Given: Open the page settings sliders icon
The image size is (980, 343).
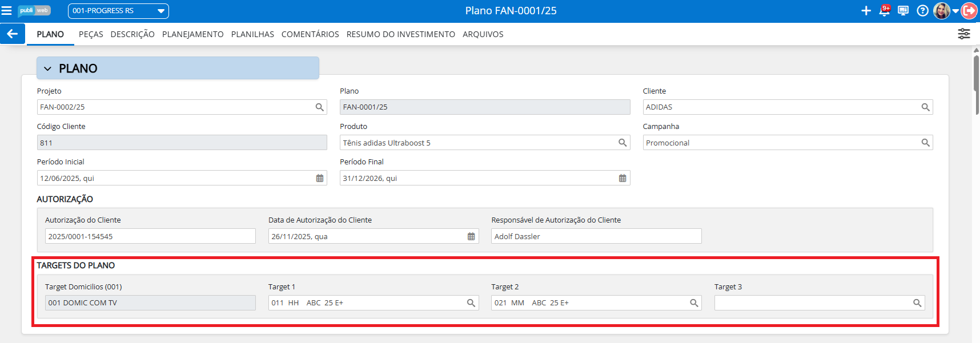Looking at the screenshot, I should coord(964,34).
